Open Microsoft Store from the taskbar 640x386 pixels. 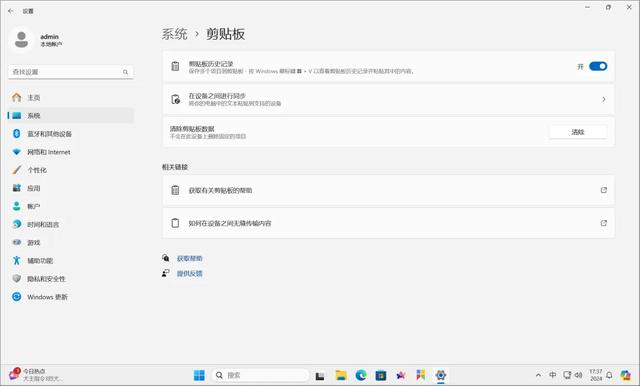pos(381,375)
